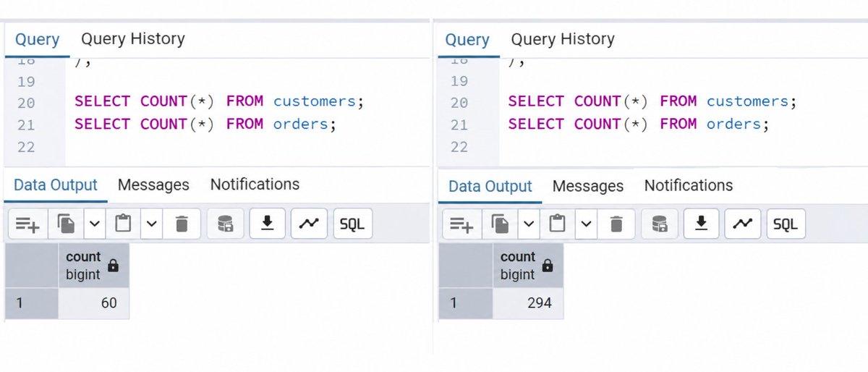The image size is (868, 372).
Task: Click orders query on line 21, right editor
Action: point(639,124)
